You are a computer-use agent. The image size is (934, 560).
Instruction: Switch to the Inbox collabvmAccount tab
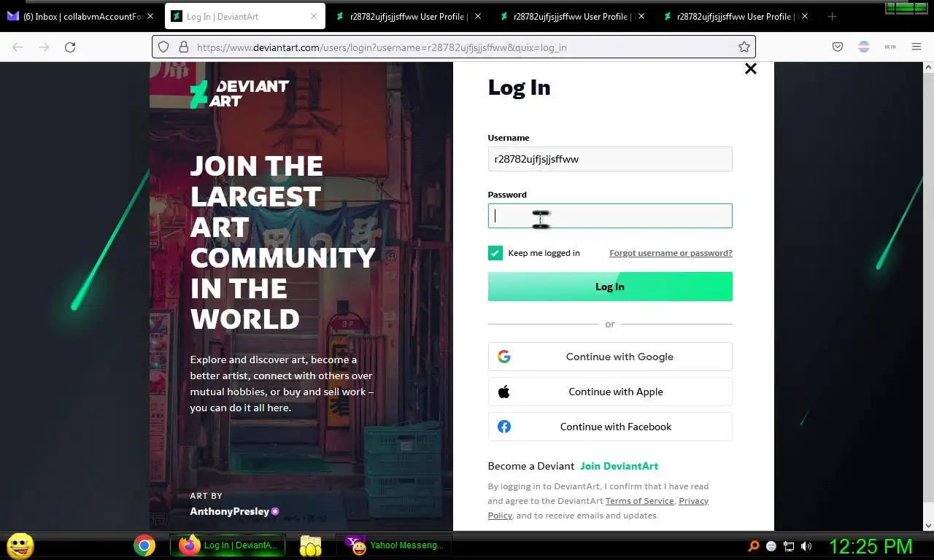tap(80, 16)
